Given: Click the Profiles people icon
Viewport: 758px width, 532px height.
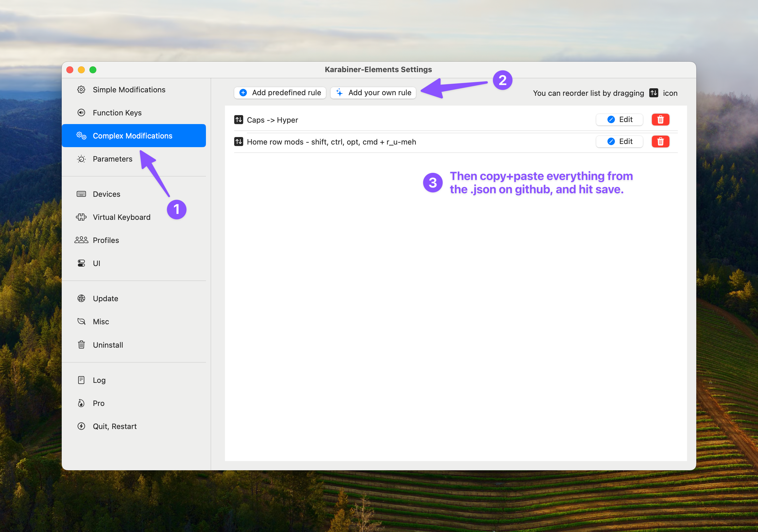Looking at the screenshot, I should click(81, 240).
